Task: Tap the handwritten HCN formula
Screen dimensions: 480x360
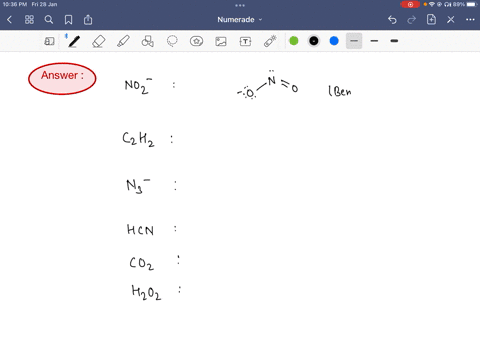Action: (x=140, y=230)
